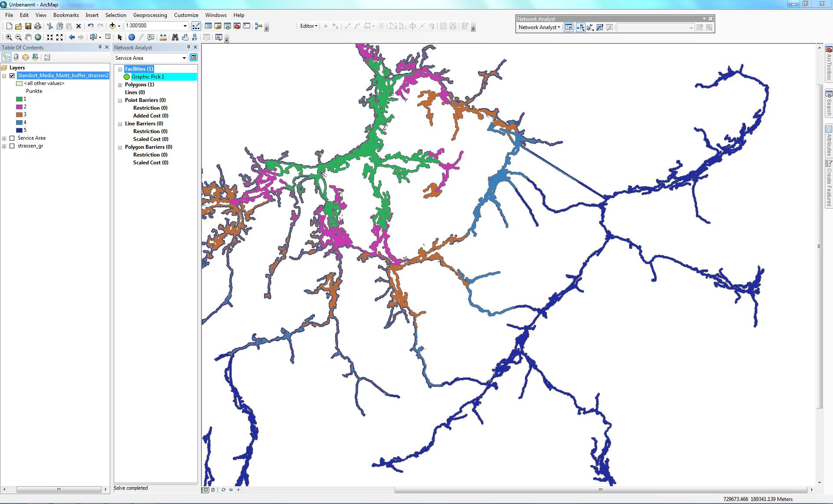This screenshot has height=504, width=833.
Task: Enable the Service Area layer checkbox
Action: click(12, 138)
